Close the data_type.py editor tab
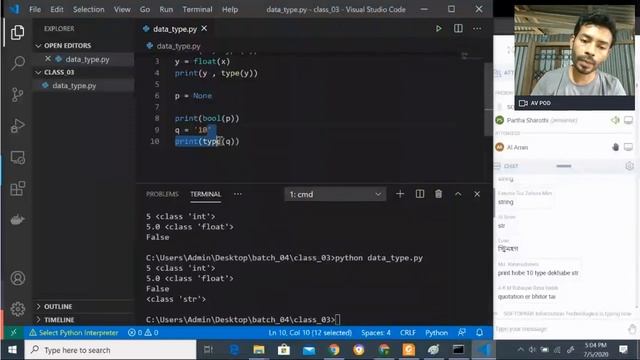Image resolution: width=640 pixels, height=360 pixels. [x=204, y=29]
